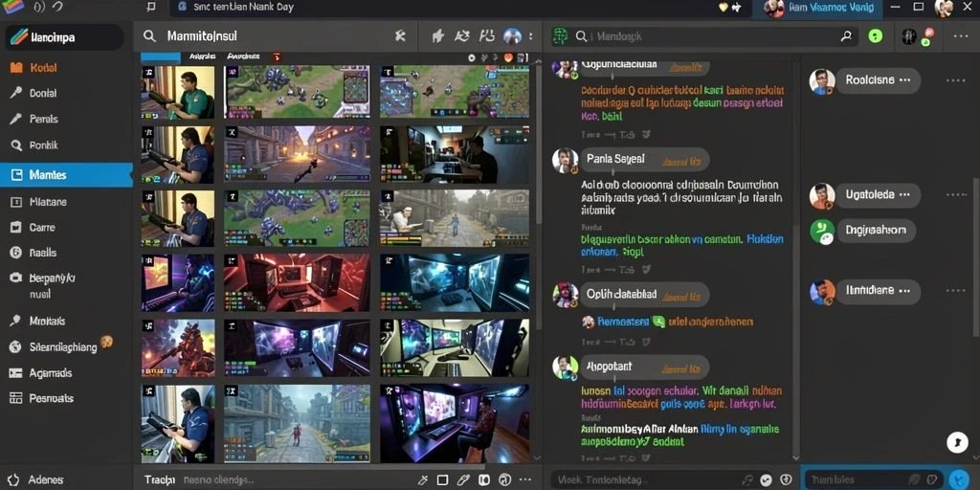This screenshot has height=490, width=980.
Task: Open the three-dot menu beside Ugatoleda
Action: click(956, 195)
